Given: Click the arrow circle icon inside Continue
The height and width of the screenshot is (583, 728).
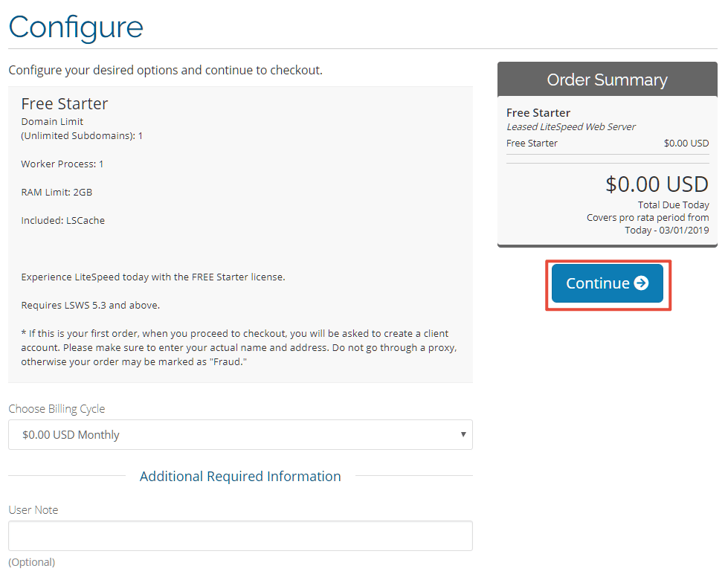Looking at the screenshot, I should pyautogui.click(x=641, y=283).
